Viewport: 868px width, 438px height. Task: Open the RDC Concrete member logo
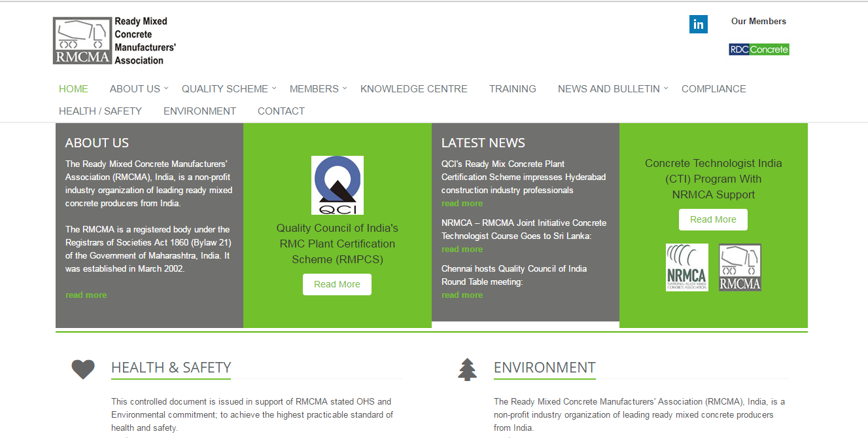(759, 49)
